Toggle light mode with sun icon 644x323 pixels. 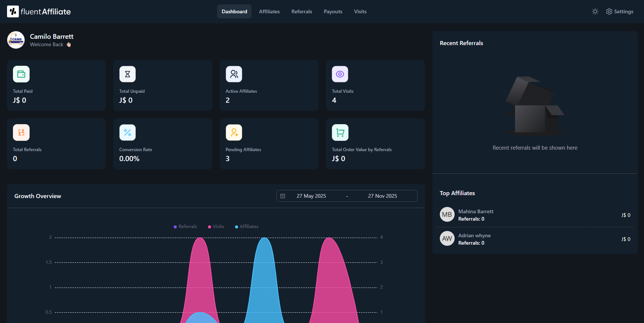tap(595, 11)
